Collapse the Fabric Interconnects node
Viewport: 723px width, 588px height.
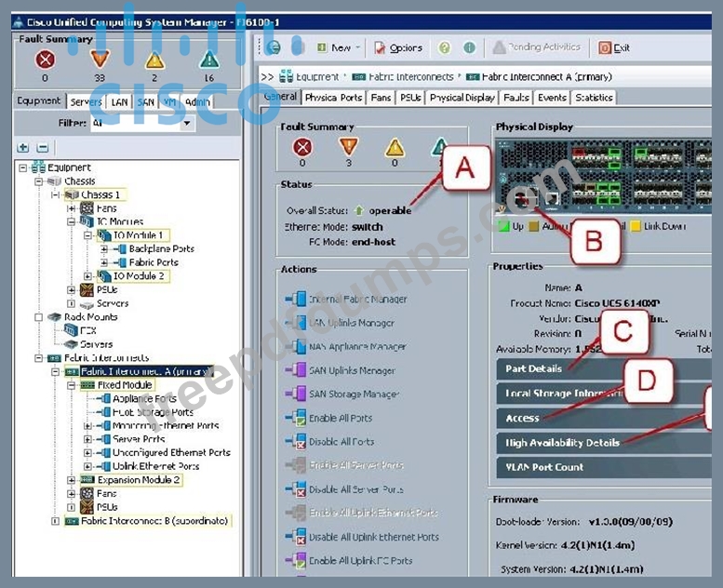39,358
